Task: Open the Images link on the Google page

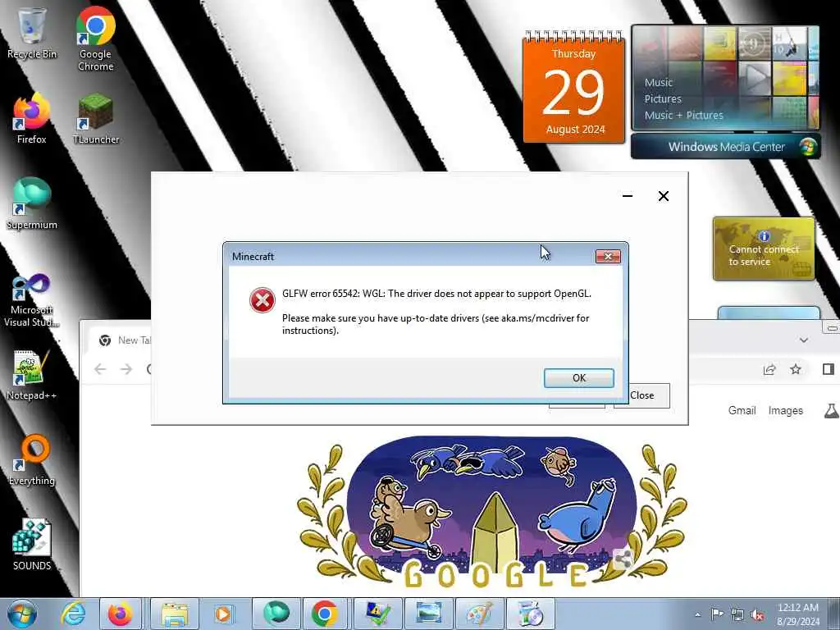Action: (x=785, y=410)
